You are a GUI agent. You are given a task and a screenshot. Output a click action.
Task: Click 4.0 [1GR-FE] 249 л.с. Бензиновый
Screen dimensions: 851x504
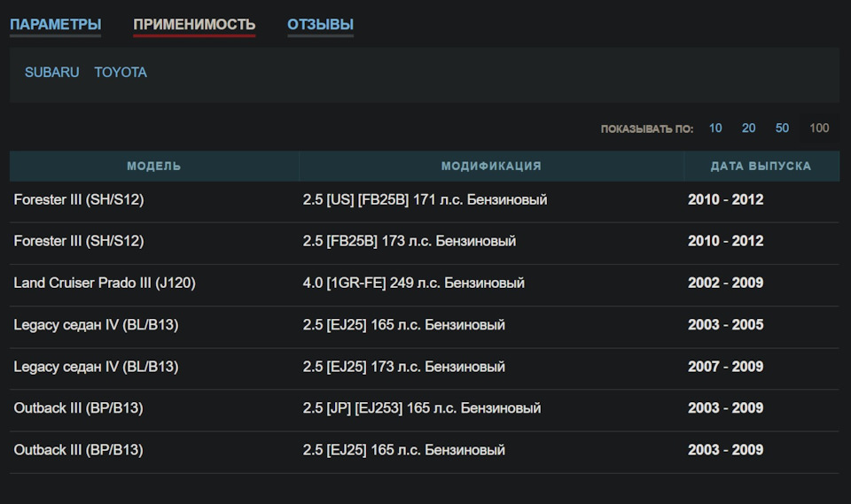click(414, 283)
